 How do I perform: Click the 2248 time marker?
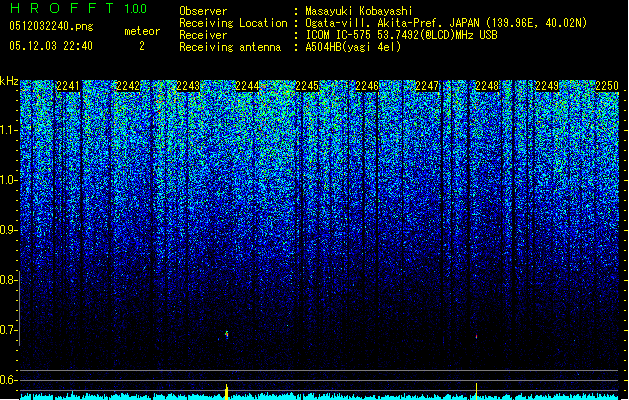[x=487, y=86]
